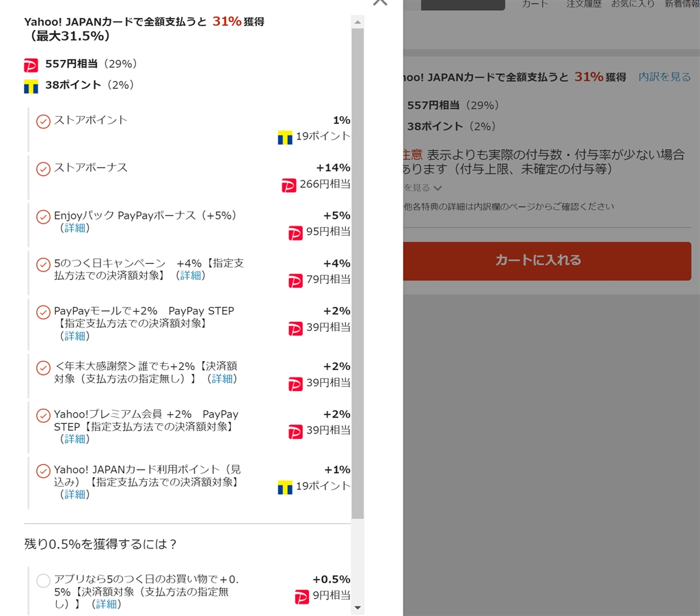The width and height of the screenshot is (700, 616).
Task: Click PayPay icon next to 79円相当
Action: tap(295, 280)
